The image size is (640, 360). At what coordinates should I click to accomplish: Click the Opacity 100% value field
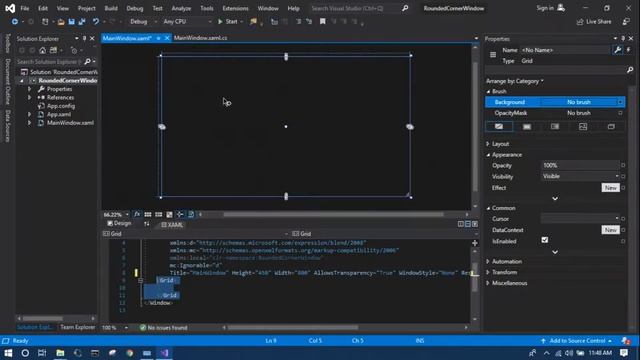[580, 165]
